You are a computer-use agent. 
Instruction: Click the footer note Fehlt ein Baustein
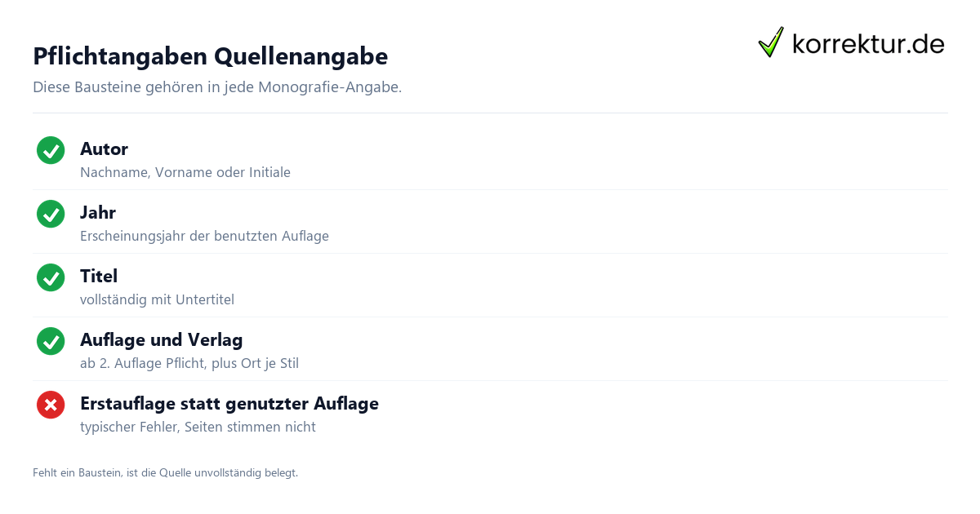(x=165, y=472)
